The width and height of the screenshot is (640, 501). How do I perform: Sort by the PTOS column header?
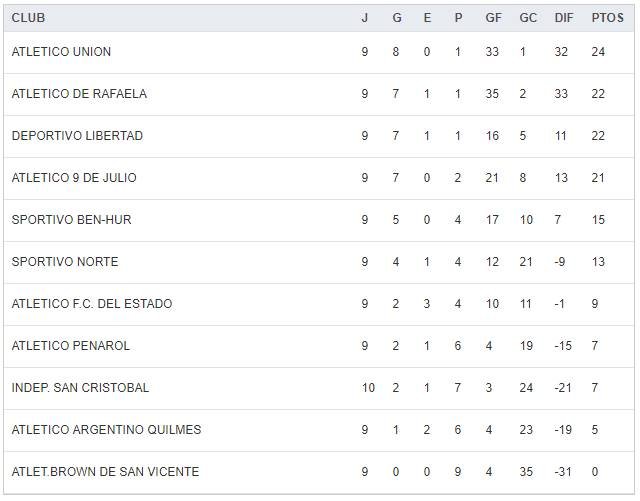[x=607, y=18]
